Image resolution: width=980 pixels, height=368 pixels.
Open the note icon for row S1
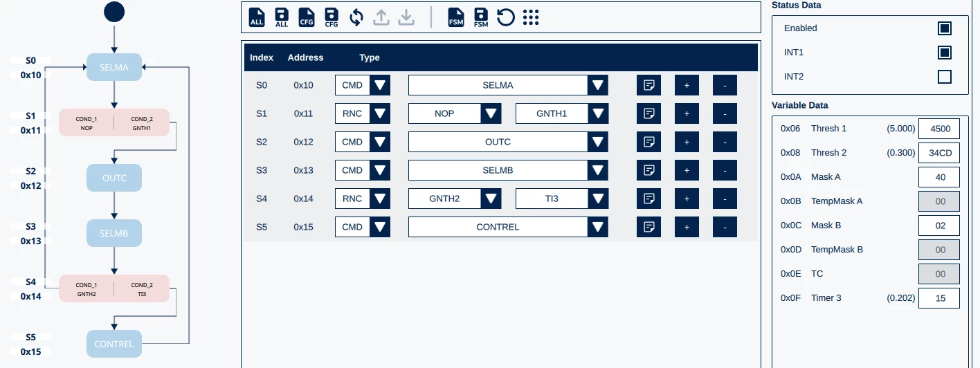[649, 113]
